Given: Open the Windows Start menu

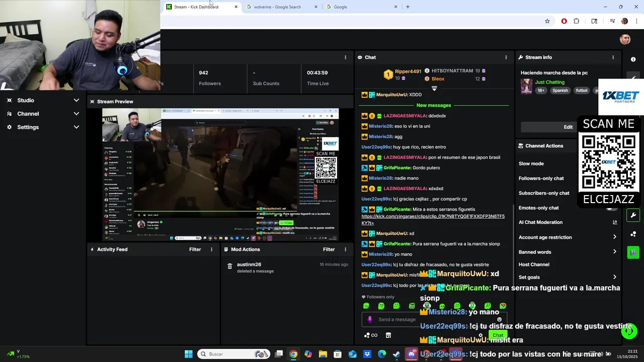Looking at the screenshot, I should click(x=188, y=354).
